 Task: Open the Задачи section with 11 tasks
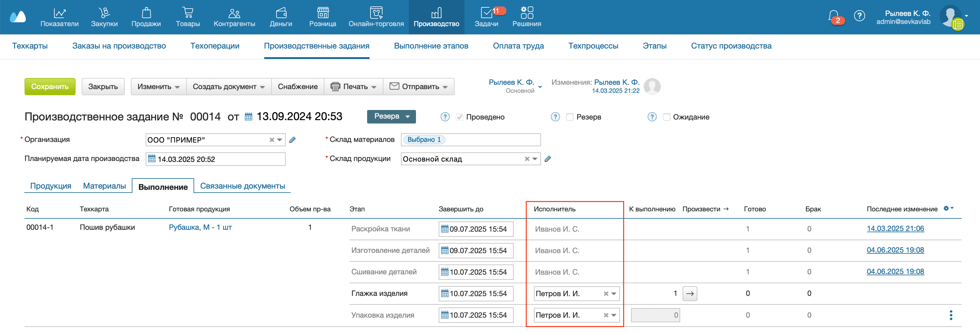pos(486,17)
